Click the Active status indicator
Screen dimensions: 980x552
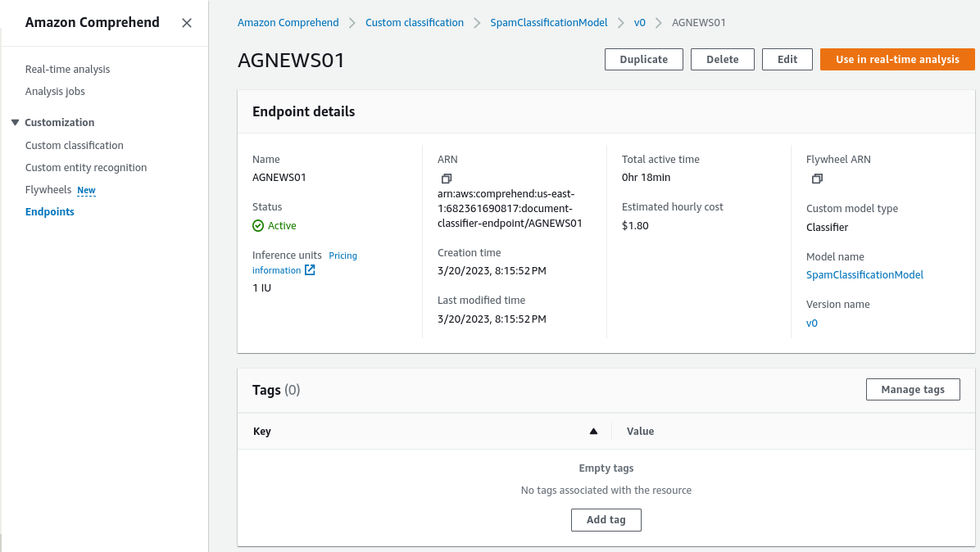(274, 226)
